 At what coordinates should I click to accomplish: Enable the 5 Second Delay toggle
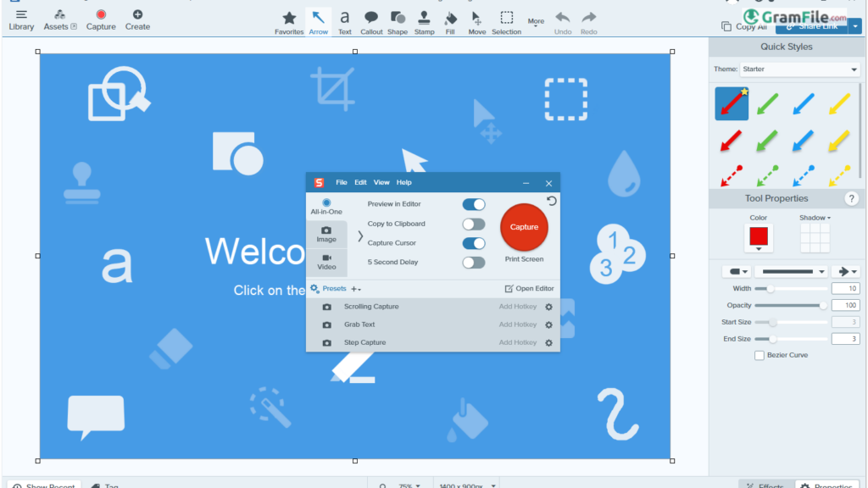(474, 263)
